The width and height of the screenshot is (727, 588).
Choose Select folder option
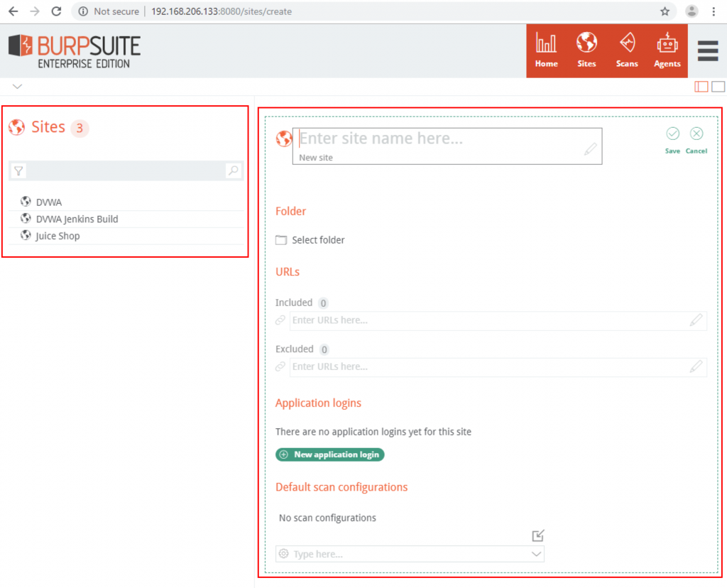(317, 240)
